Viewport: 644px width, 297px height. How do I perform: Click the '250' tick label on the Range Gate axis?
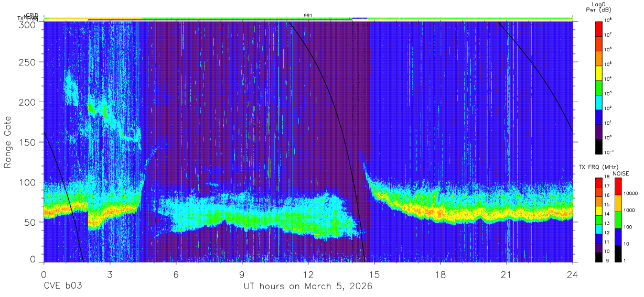coord(27,62)
